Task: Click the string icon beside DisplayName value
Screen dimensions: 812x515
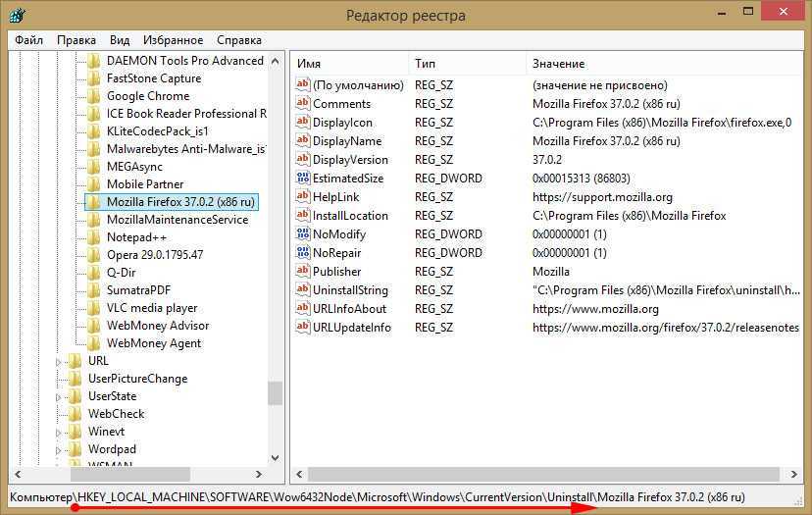Action: tap(303, 140)
